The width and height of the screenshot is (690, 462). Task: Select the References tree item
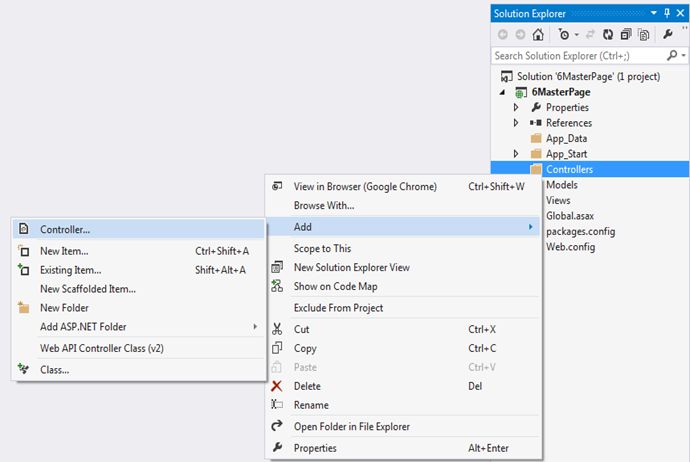569,123
